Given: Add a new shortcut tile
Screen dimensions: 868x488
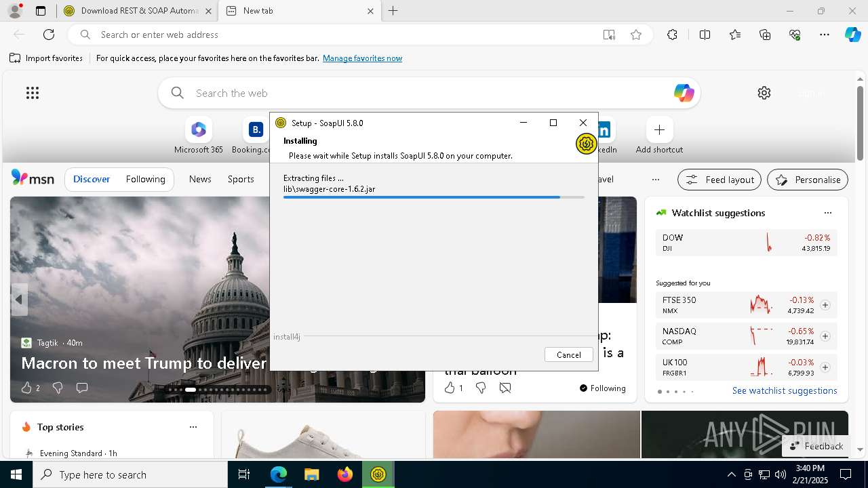Looking at the screenshot, I should 659,136.
